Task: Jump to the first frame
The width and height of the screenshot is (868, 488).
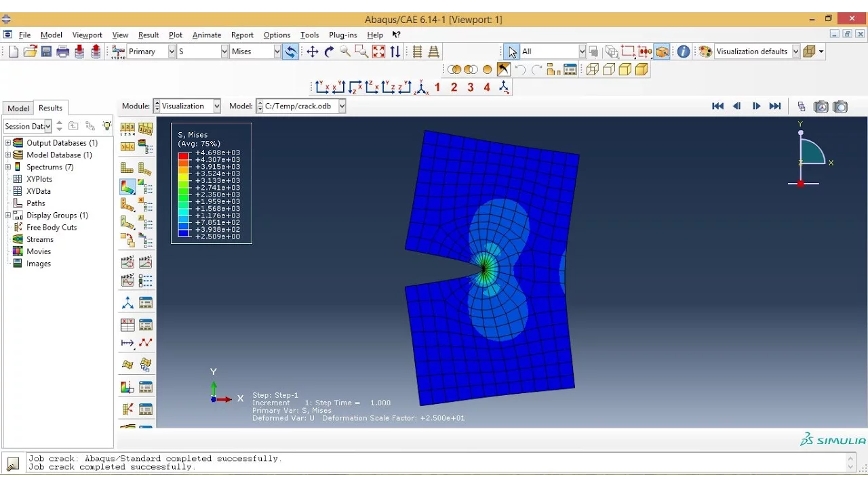Action: pyautogui.click(x=717, y=106)
